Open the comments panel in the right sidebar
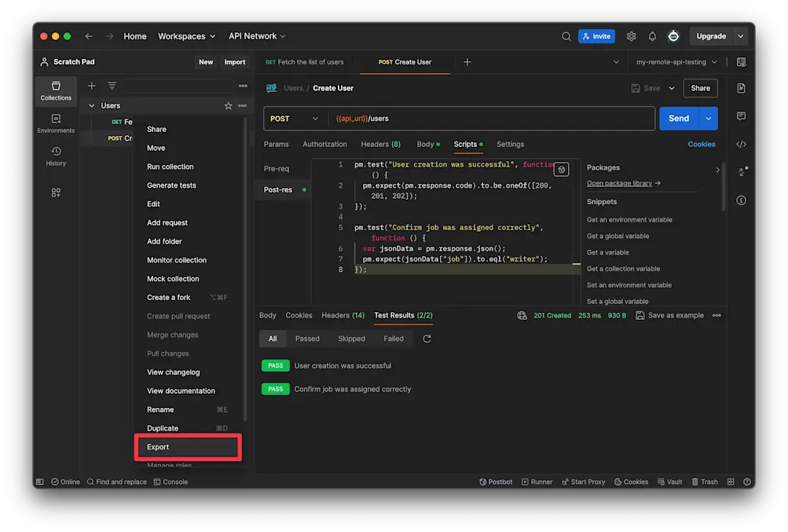The width and height of the screenshot is (788, 532). (741, 116)
